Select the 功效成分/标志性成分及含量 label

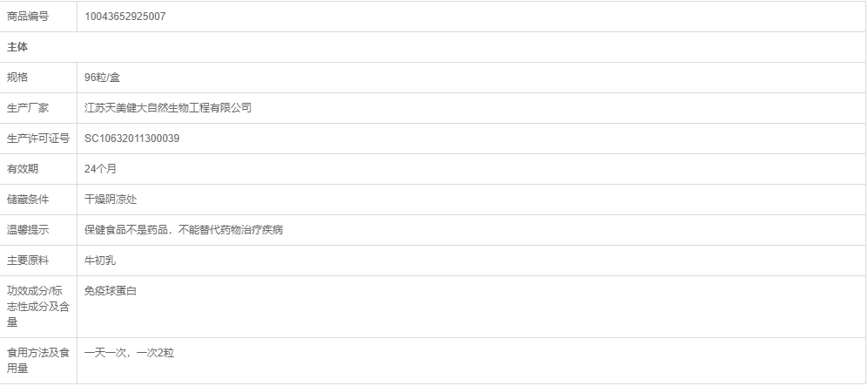[38, 306]
